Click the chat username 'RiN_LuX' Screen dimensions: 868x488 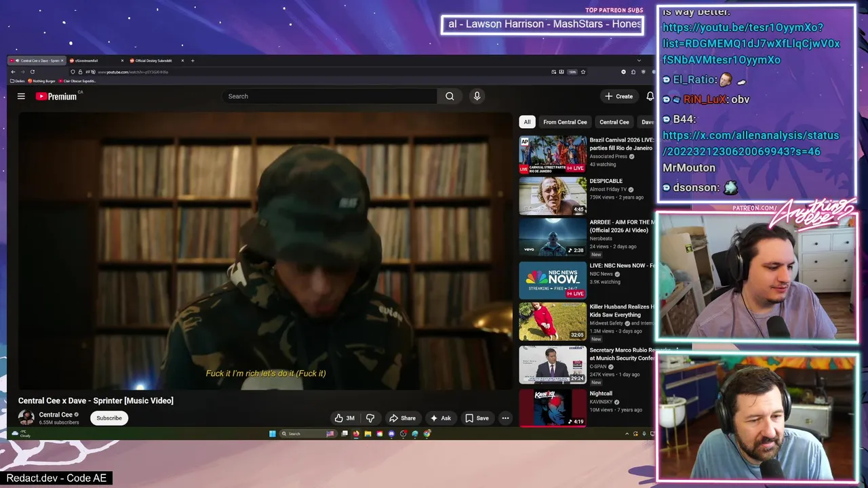(705, 99)
